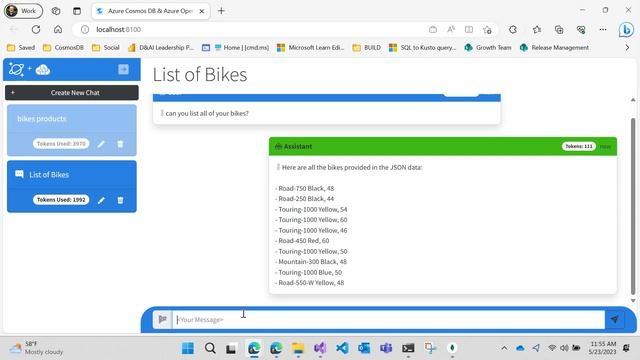Open a new browser tab
This screenshot has width=640, height=360.
(x=221, y=11)
